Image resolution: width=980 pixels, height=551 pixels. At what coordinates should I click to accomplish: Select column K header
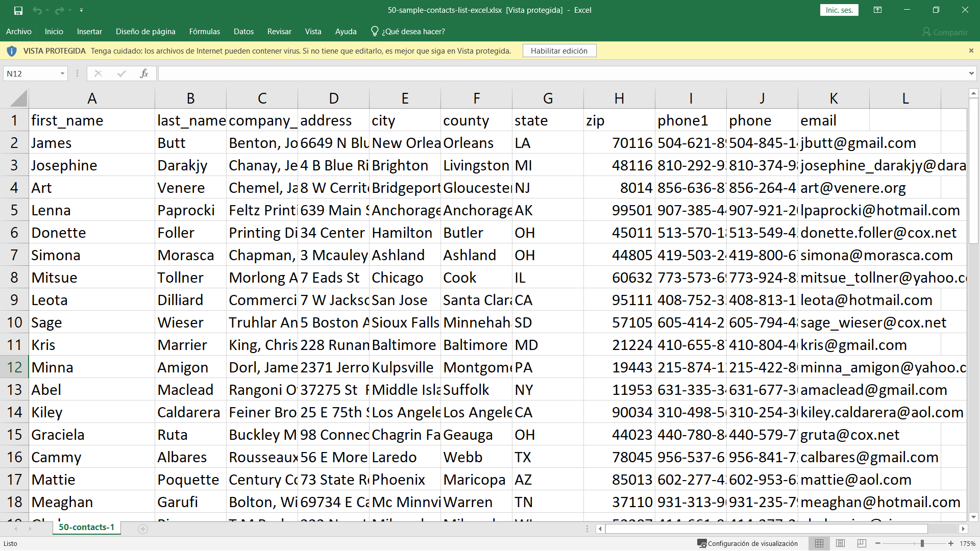coord(834,98)
